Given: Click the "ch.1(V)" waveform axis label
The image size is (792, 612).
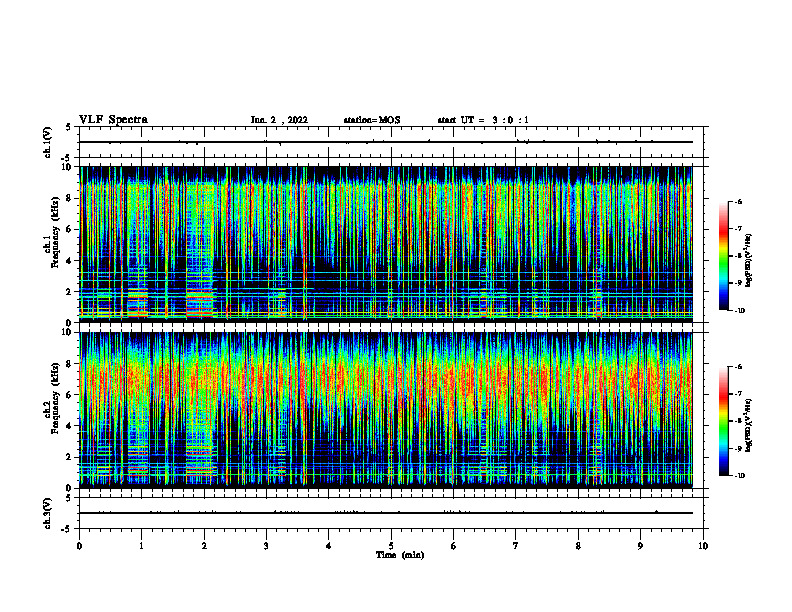Looking at the screenshot, I should 47,142.
